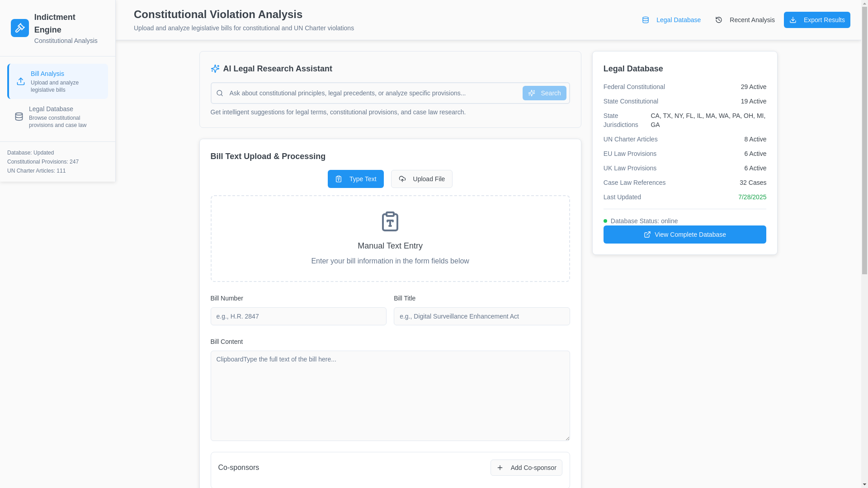Click the '32 Cases' Case Law References value

[x=753, y=183]
